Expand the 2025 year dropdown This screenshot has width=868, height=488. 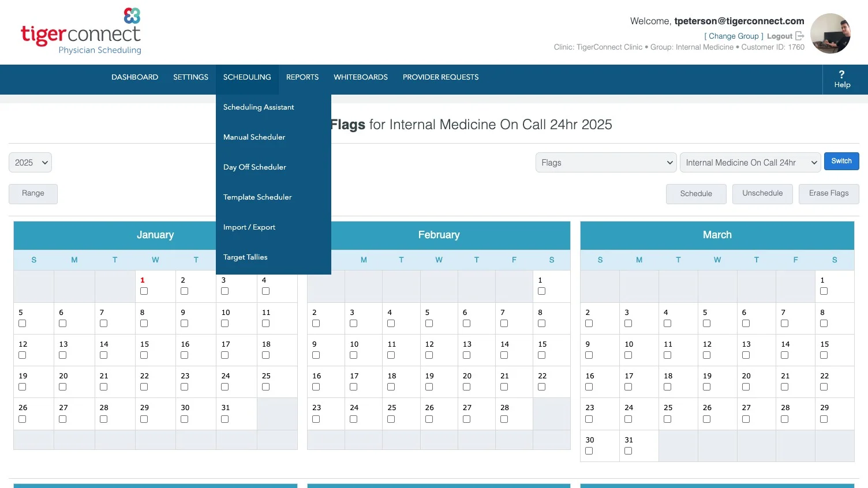30,163
